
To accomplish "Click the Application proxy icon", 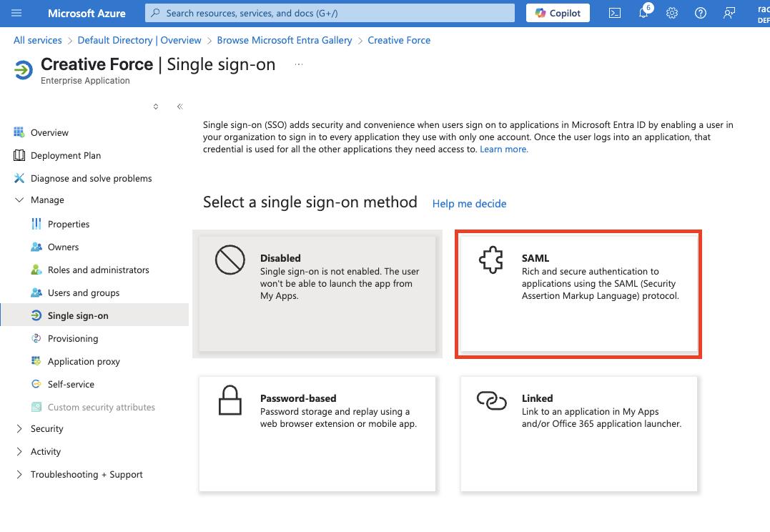I will click(x=36, y=361).
